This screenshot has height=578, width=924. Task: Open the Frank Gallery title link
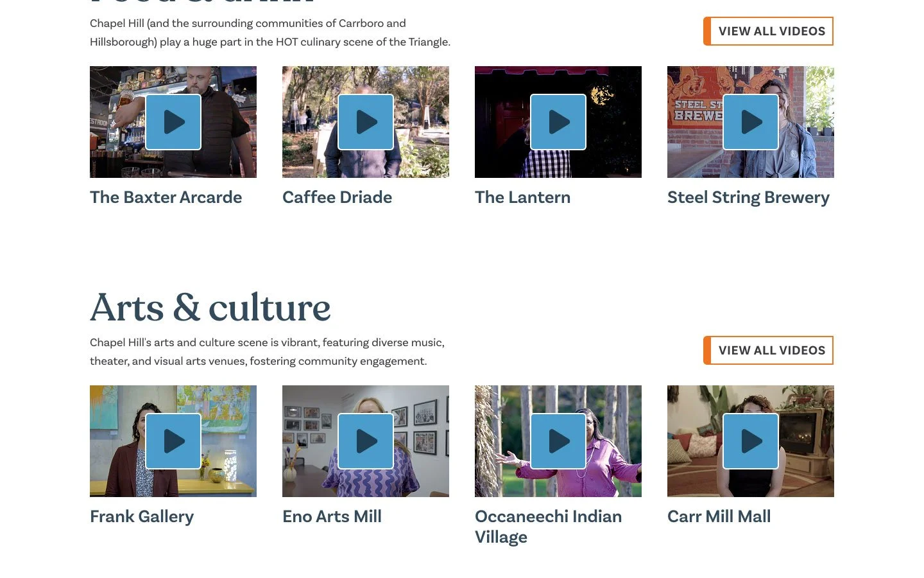[142, 517]
